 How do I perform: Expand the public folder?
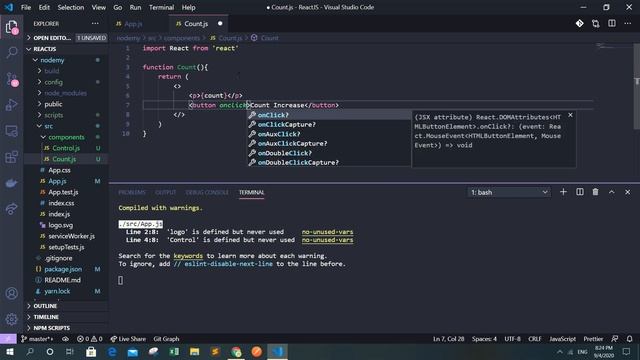coord(66,104)
